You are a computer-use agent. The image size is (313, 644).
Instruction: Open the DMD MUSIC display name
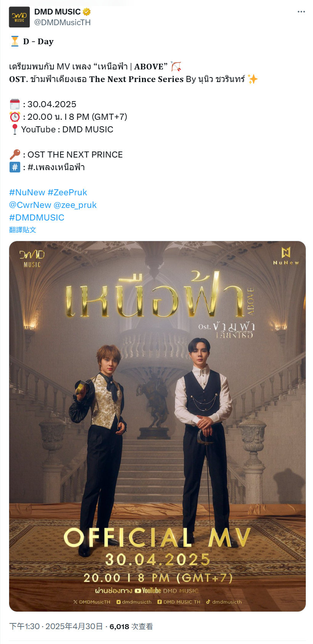[x=57, y=12]
